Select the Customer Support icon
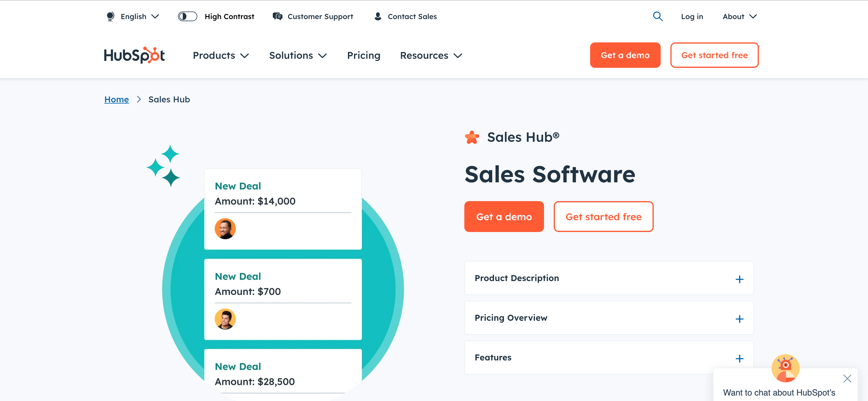Screen dimensions: 868x401 [277, 16]
